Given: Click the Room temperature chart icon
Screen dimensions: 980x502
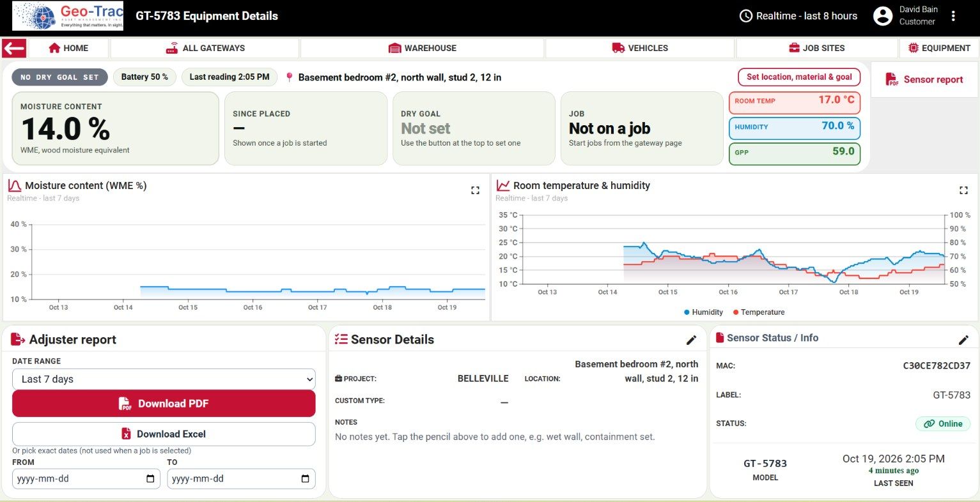Looking at the screenshot, I should (x=503, y=185).
